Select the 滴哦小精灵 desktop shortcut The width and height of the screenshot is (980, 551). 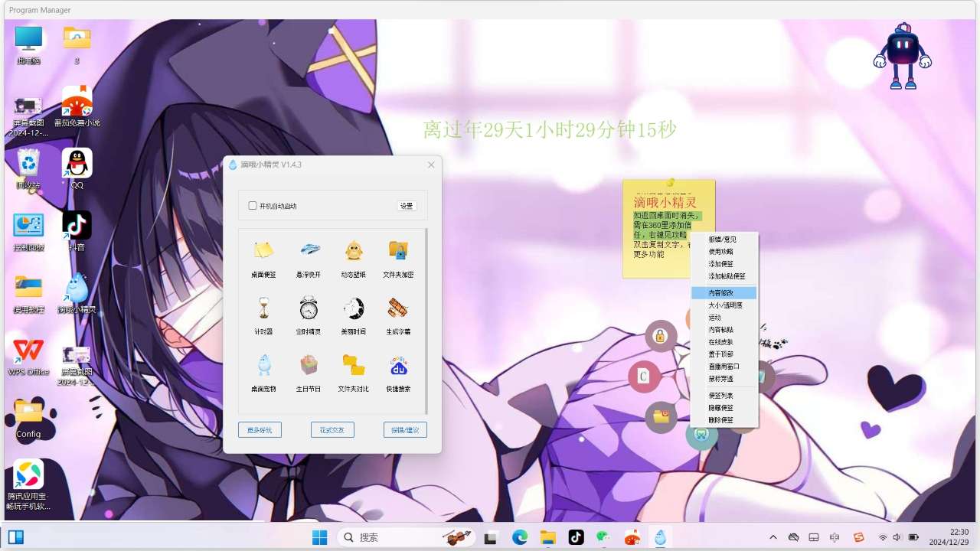pyautogui.click(x=77, y=293)
